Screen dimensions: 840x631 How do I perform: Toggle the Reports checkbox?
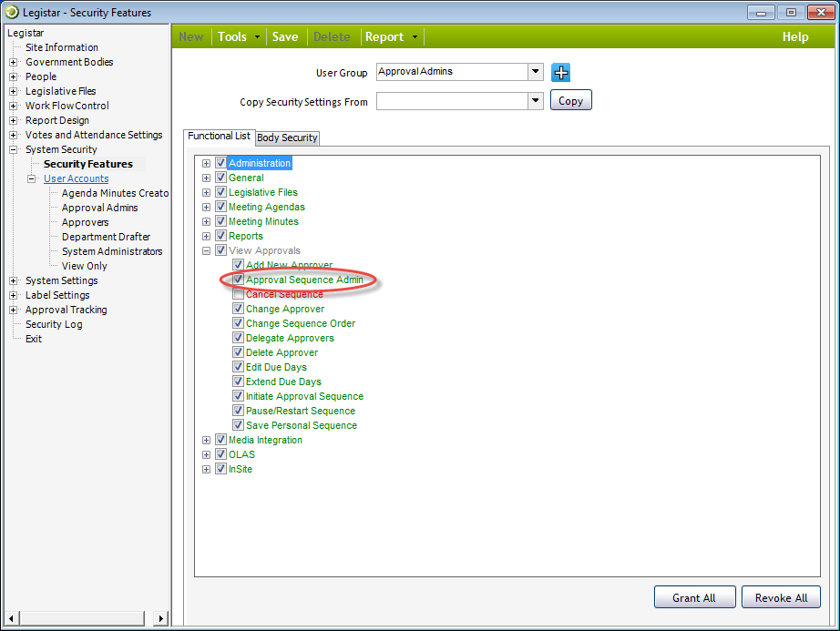[220, 236]
